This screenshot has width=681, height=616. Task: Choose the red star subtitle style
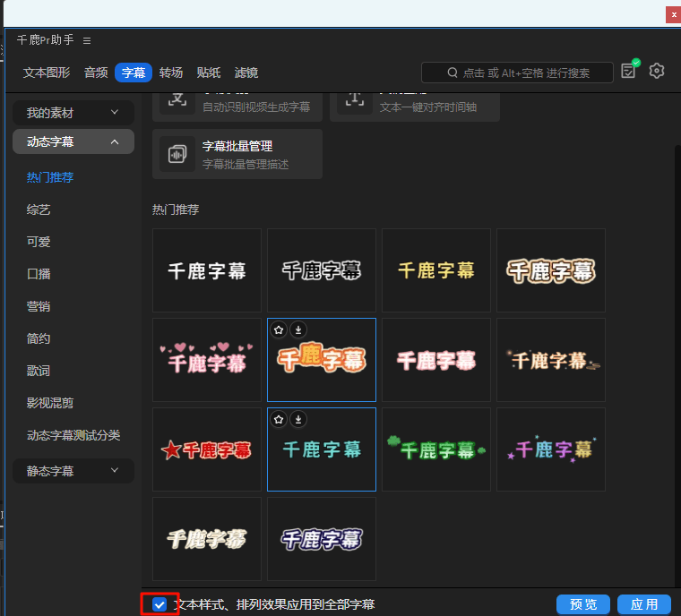tap(207, 449)
